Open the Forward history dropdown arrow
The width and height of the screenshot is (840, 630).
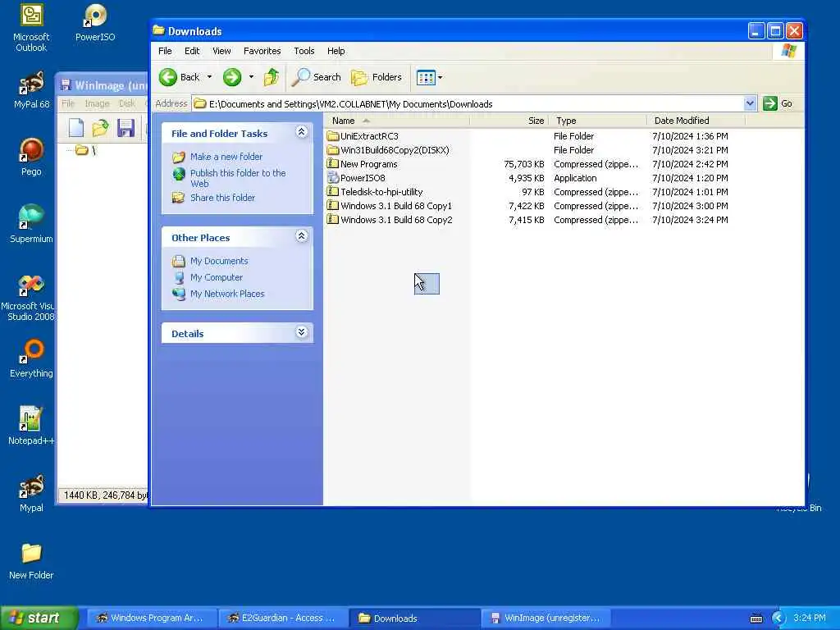pos(251,77)
